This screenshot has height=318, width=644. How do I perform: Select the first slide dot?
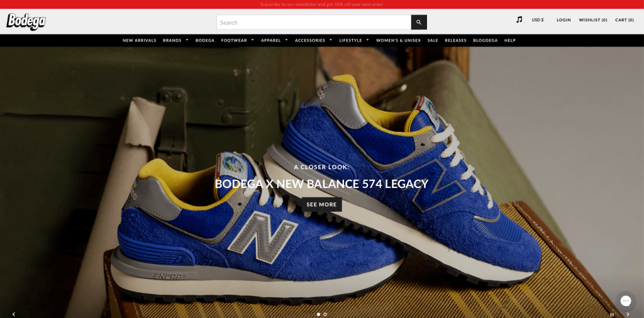coord(318,314)
